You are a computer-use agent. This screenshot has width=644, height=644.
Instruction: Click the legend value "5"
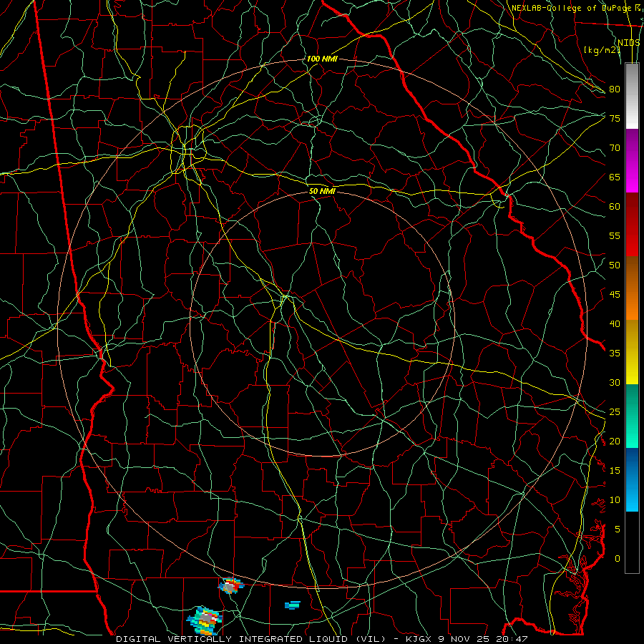coord(618,530)
